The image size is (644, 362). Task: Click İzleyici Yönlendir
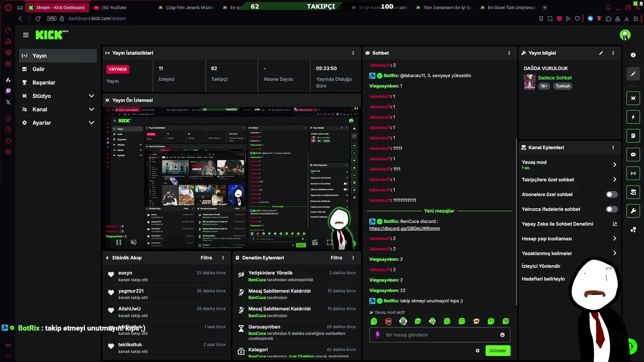(x=541, y=266)
